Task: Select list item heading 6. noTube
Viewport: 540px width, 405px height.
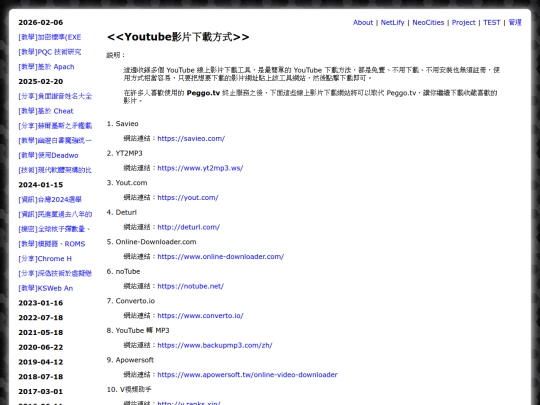Action: (x=123, y=271)
